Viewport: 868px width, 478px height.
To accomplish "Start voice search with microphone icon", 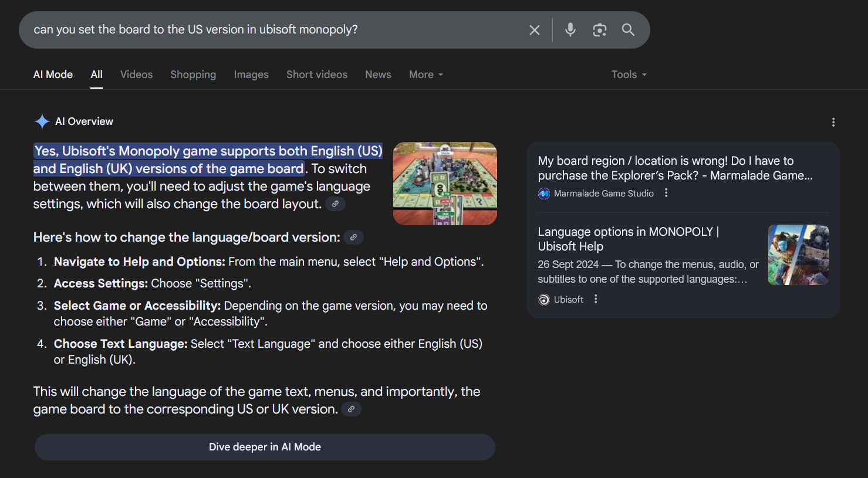I will [570, 30].
